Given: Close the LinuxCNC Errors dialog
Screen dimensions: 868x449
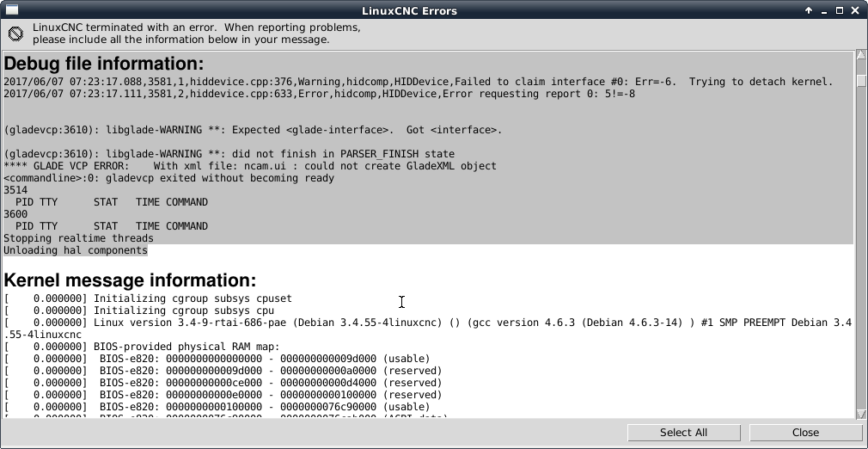Looking at the screenshot, I should pos(805,433).
